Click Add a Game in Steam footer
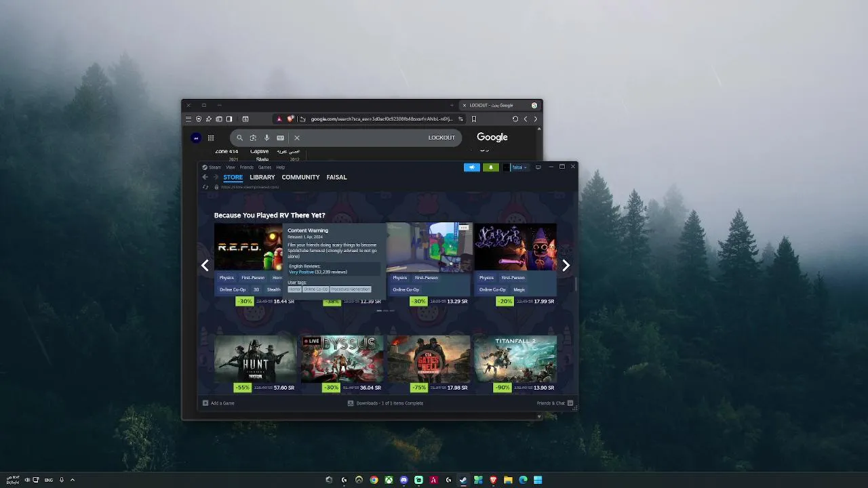The width and height of the screenshot is (868, 488). point(218,403)
